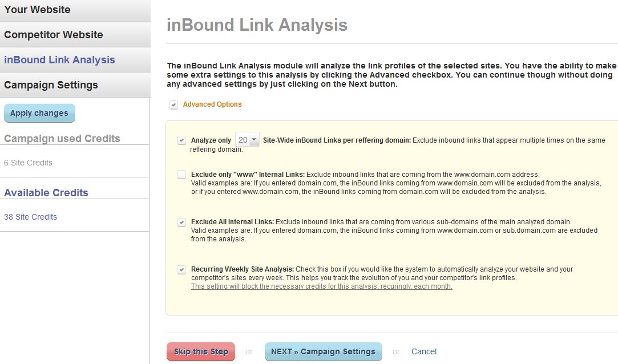Uncheck Recurring Weekly Site Analysis

click(x=181, y=269)
